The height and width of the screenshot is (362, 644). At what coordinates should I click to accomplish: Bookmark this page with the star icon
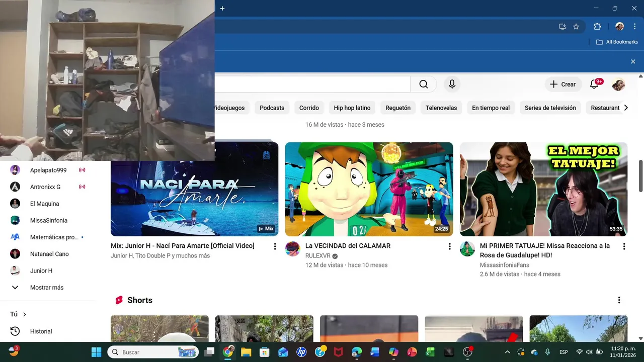pyautogui.click(x=576, y=27)
